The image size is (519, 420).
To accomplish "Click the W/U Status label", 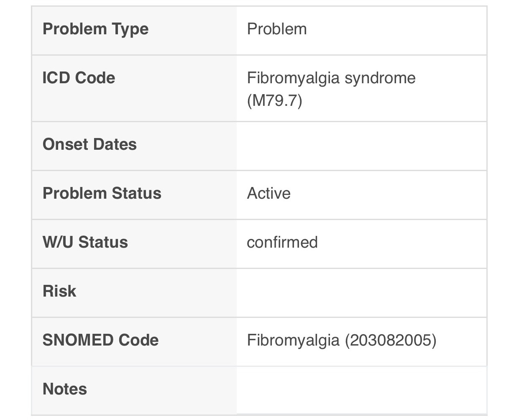I will click(x=85, y=242).
